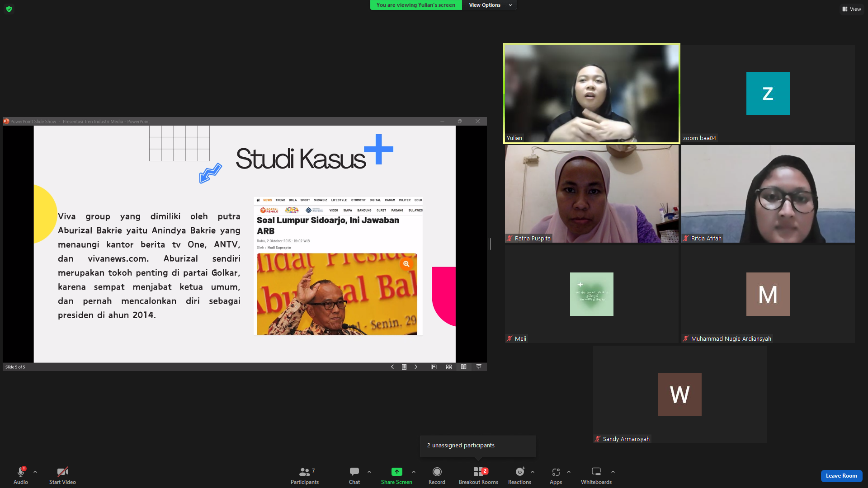The image size is (868, 488).
Task: Open Whiteboards
Action: pos(596,475)
